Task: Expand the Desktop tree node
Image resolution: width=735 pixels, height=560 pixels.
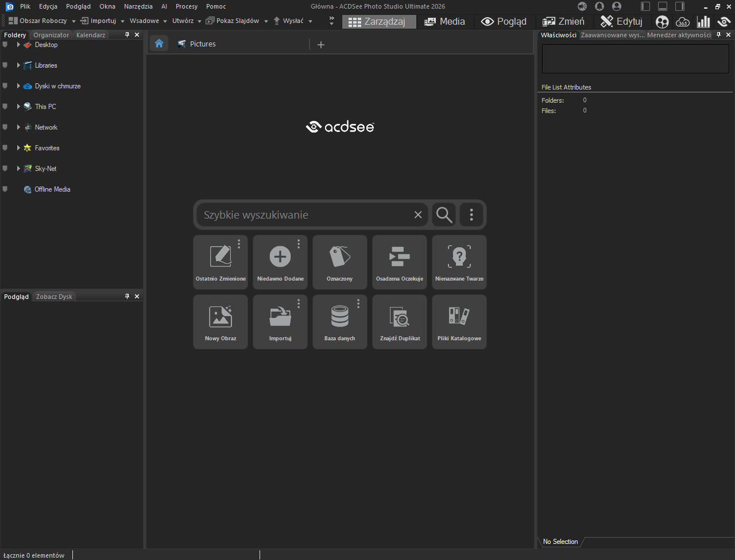Action: pyautogui.click(x=18, y=45)
